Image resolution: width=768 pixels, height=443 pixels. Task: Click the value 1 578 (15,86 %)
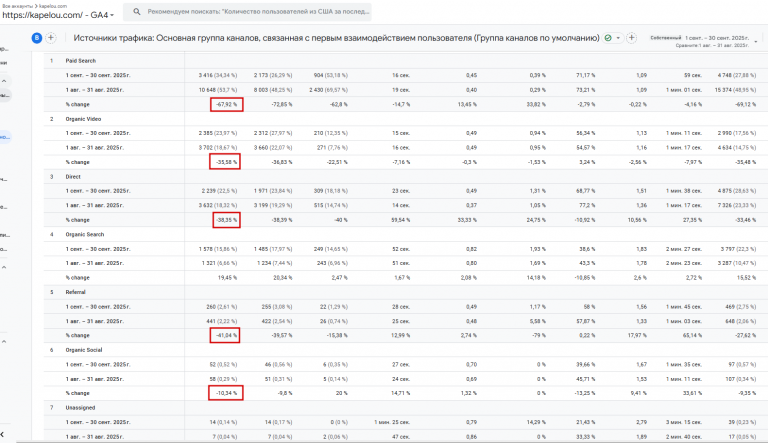[217, 249]
